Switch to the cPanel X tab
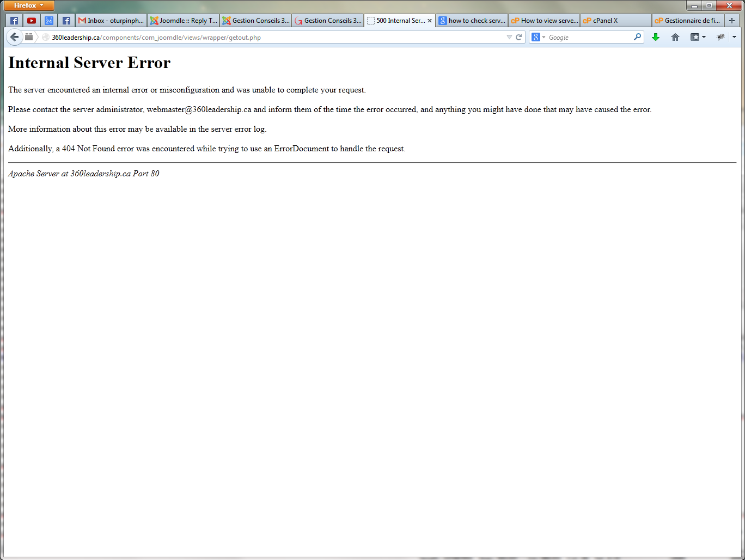This screenshot has width=745, height=560. pos(615,21)
